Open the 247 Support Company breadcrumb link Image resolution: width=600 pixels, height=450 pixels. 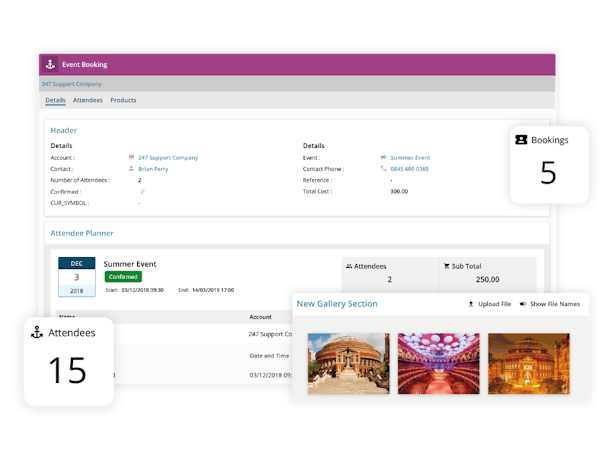coord(72,84)
